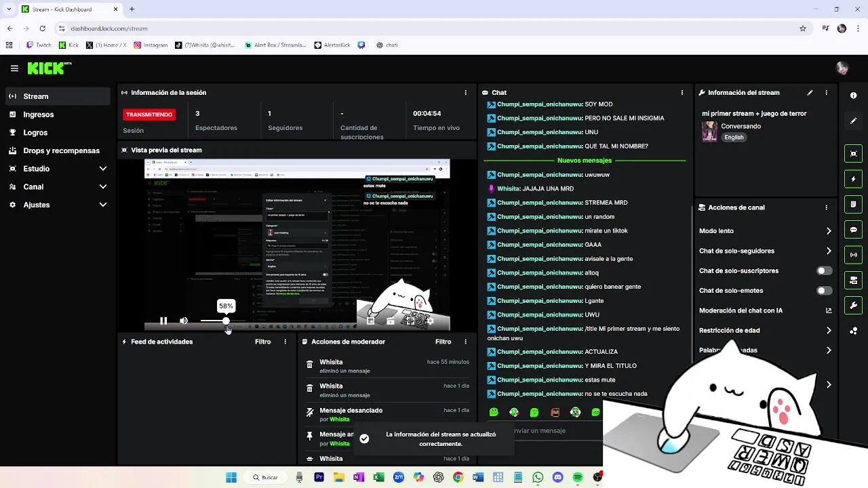The width and height of the screenshot is (868, 488).
Task: Pick the third green emote above chat input
Action: coord(534,412)
